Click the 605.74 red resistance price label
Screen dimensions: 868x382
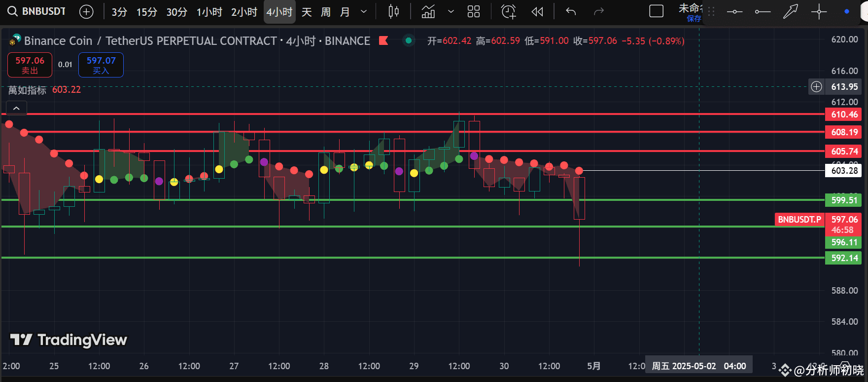tap(843, 152)
